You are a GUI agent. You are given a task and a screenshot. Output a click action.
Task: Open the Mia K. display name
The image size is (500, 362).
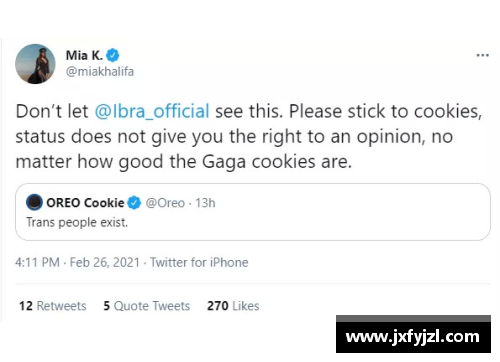coord(84,55)
